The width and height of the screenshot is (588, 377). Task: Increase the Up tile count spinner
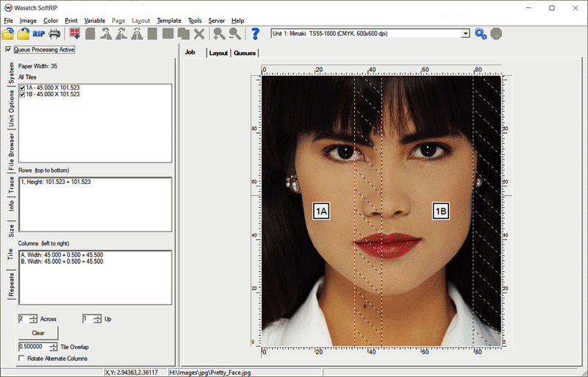[x=96, y=316]
